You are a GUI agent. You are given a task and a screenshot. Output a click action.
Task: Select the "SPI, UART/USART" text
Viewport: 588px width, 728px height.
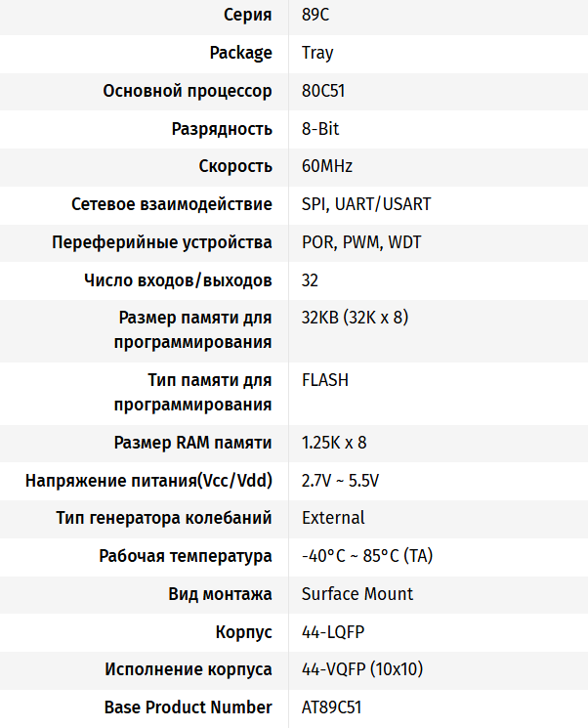click(x=366, y=204)
